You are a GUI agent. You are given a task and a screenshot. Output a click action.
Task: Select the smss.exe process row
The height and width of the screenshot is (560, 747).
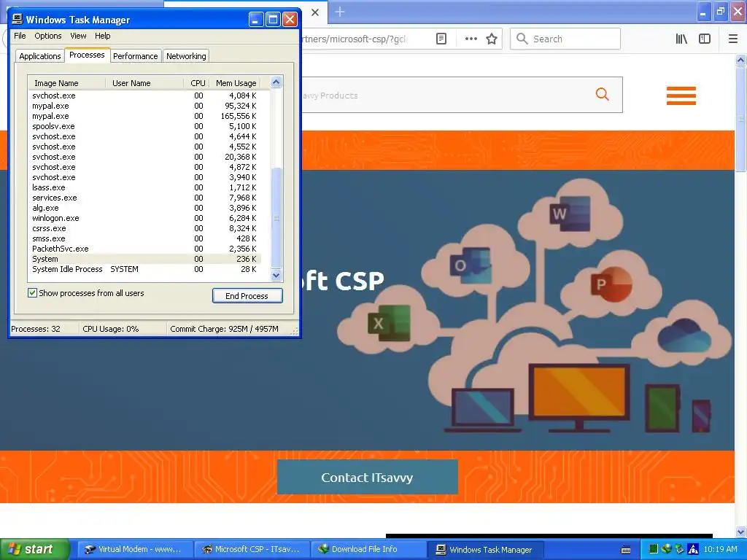[x=144, y=238]
